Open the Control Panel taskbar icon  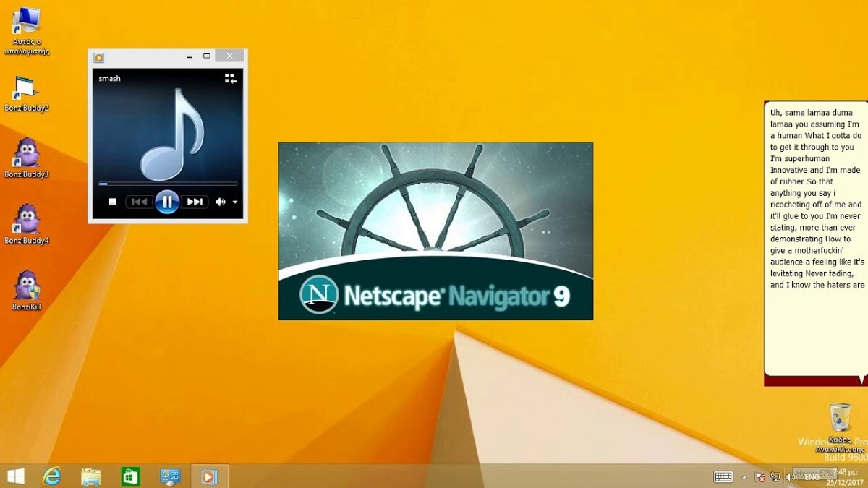pyautogui.click(x=169, y=476)
